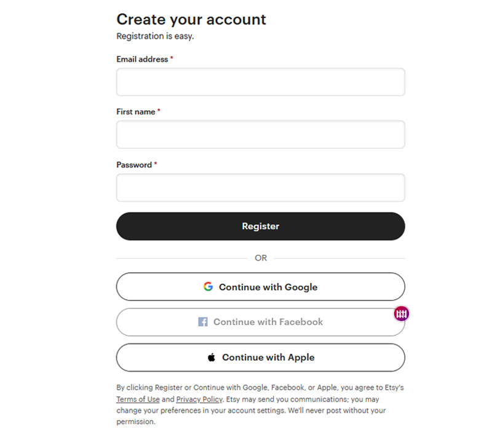Choose Continue with Apple text

[x=268, y=358]
